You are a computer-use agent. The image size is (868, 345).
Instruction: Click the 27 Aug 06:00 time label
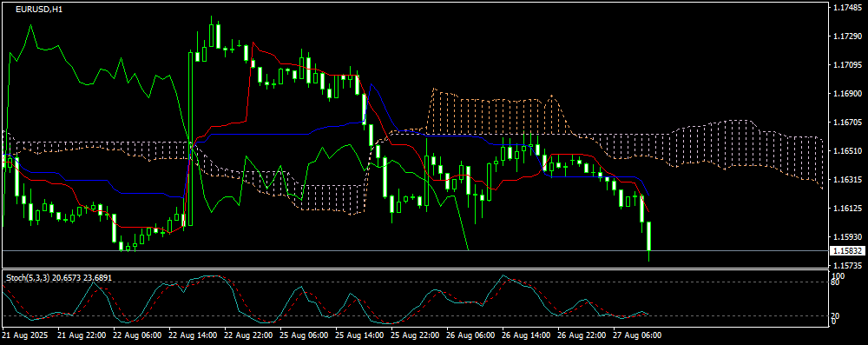click(637, 335)
